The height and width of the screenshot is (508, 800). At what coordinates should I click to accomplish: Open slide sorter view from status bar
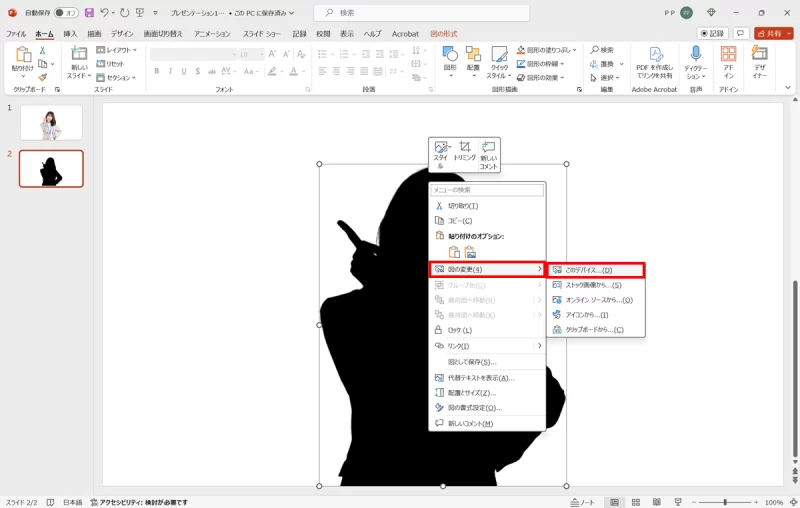[x=636, y=502]
